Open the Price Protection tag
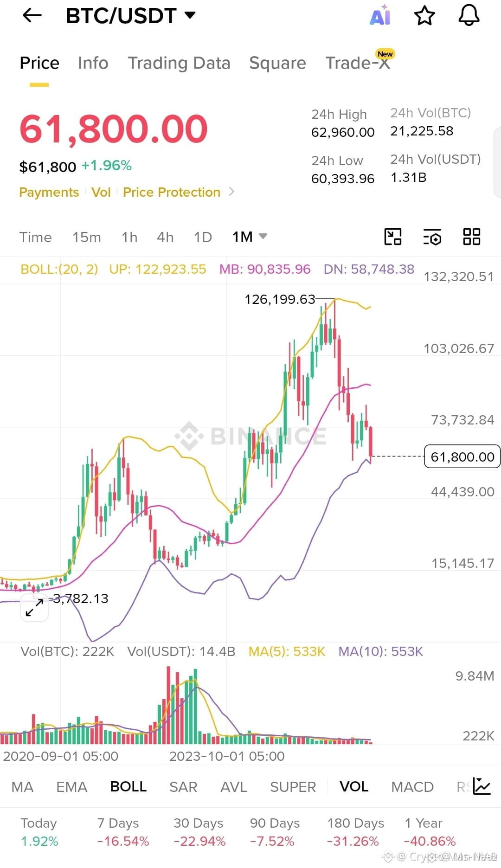The image size is (501, 868). tap(172, 192)
